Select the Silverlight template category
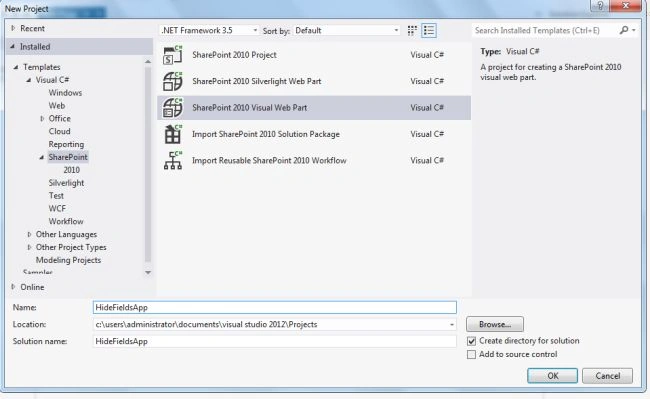650x399 pixels. click(x=66, y=183)
